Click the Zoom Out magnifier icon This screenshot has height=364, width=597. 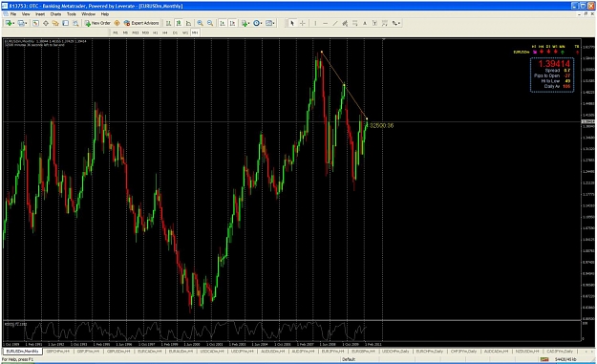[x=210, y=23]
